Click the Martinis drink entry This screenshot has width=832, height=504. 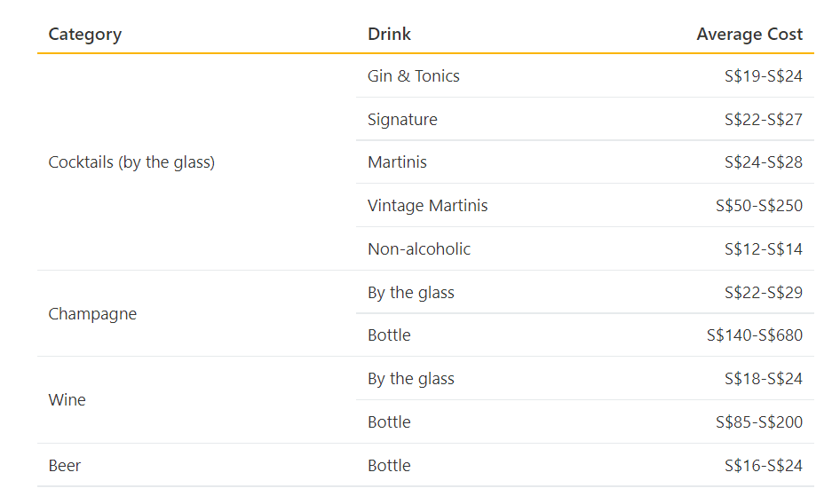tap(397, 162)
